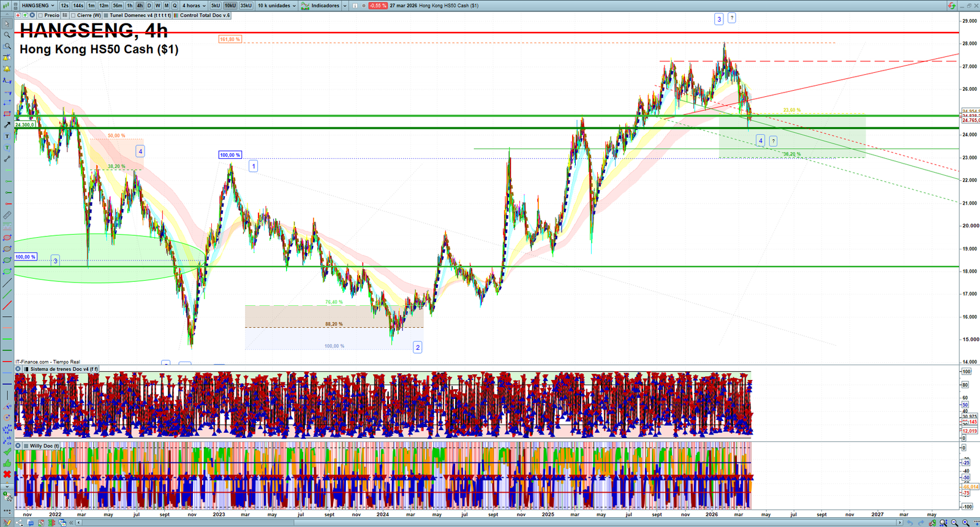Switch timeframe to 144s
Image resolution: width=980 pixels, height=527 pixels.
pos(78,6)
